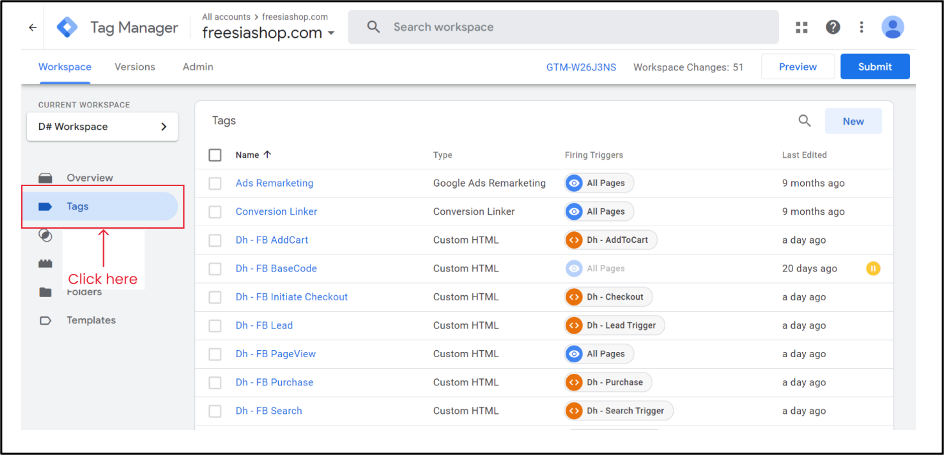Check the box next to Ads Remarketing

coord(215,184)
